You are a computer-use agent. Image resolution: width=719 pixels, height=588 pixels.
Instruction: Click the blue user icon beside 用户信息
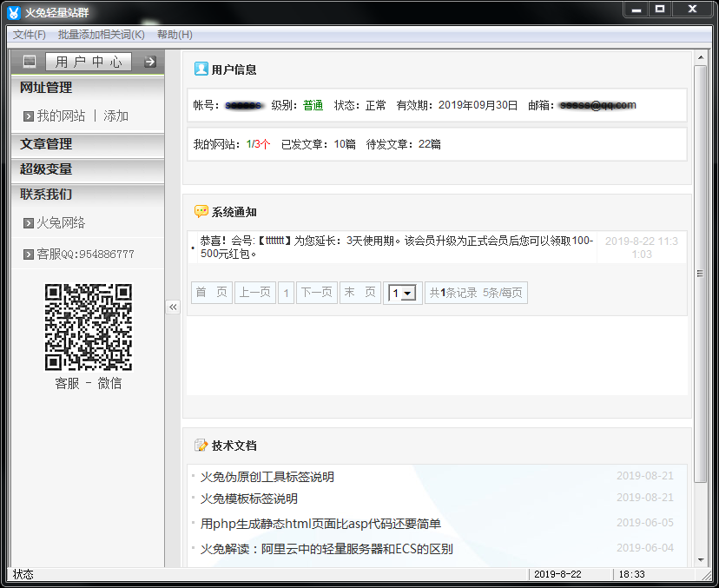click(201, 69)
